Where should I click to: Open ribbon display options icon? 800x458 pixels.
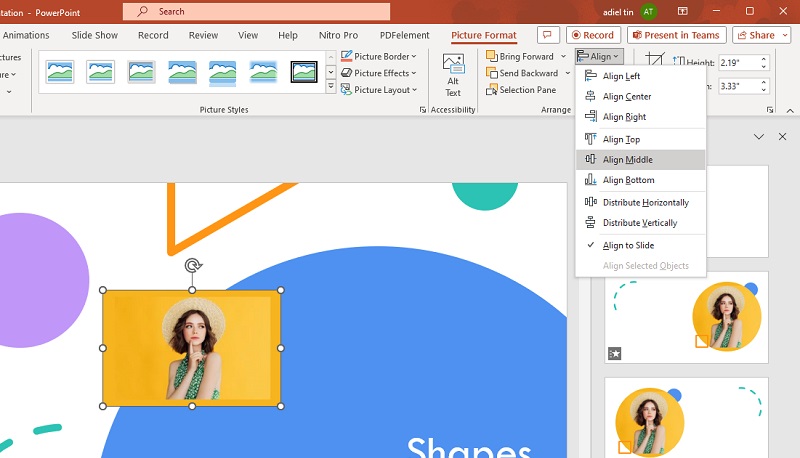tap(682, 11)
